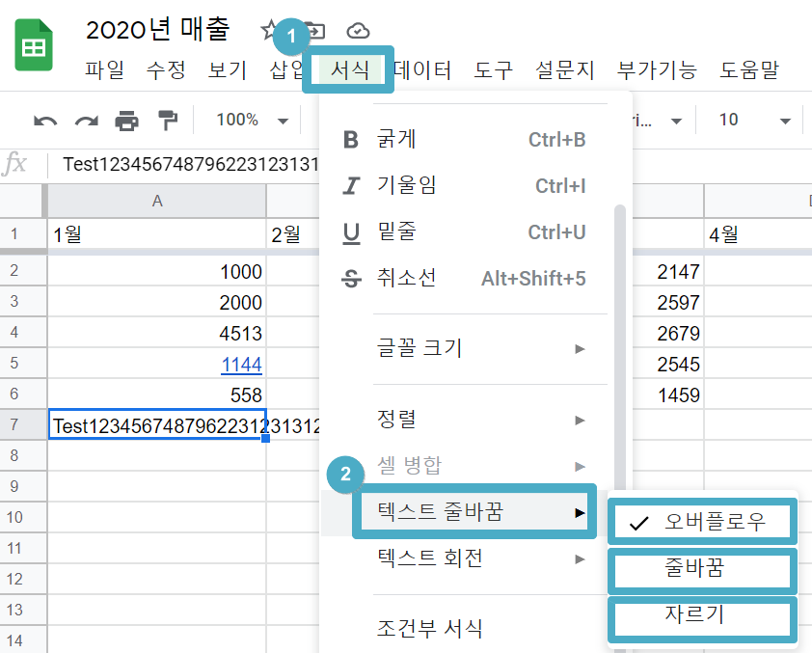Click the 1월 header cell
Viewport: 812px width, 653px height.
click(x=157, y=234)
